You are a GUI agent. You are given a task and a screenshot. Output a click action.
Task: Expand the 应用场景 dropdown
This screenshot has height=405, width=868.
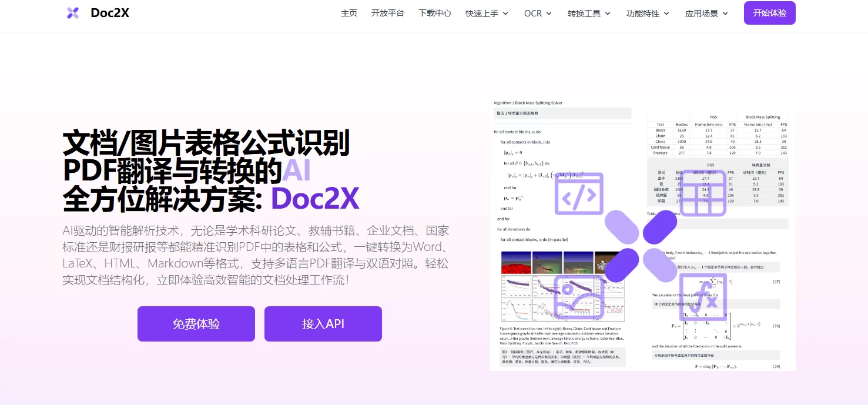[x=706, y=14]
